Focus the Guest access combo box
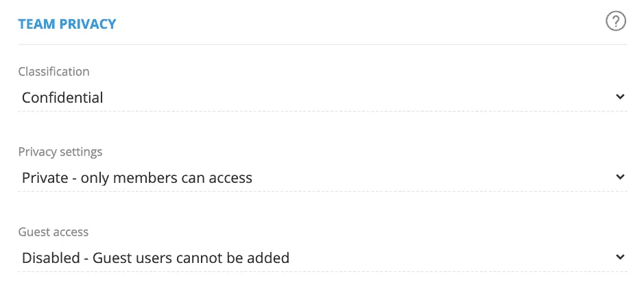 point(322,257)
